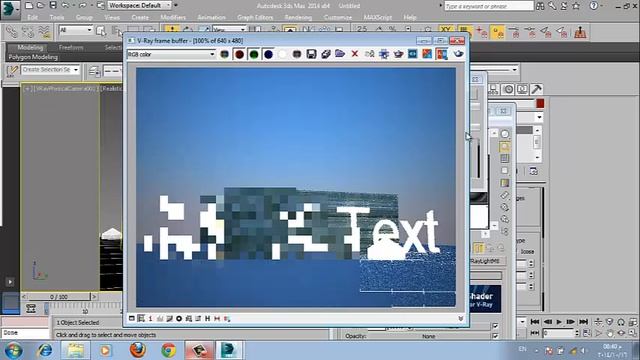Click the switch to RGB channel icon
The height and width of the screenshot is (360, 640).
point(224,54)
